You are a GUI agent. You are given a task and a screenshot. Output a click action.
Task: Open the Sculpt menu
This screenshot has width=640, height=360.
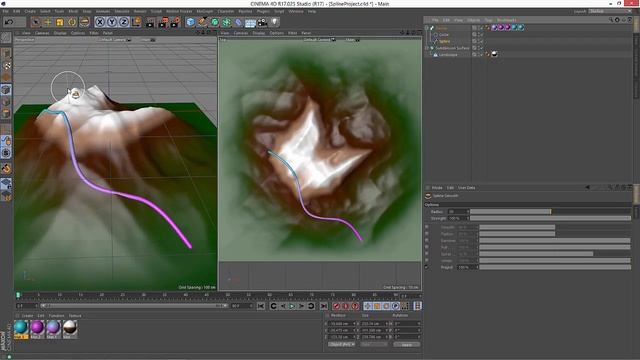pyautogui.click(x=156, y=11)
